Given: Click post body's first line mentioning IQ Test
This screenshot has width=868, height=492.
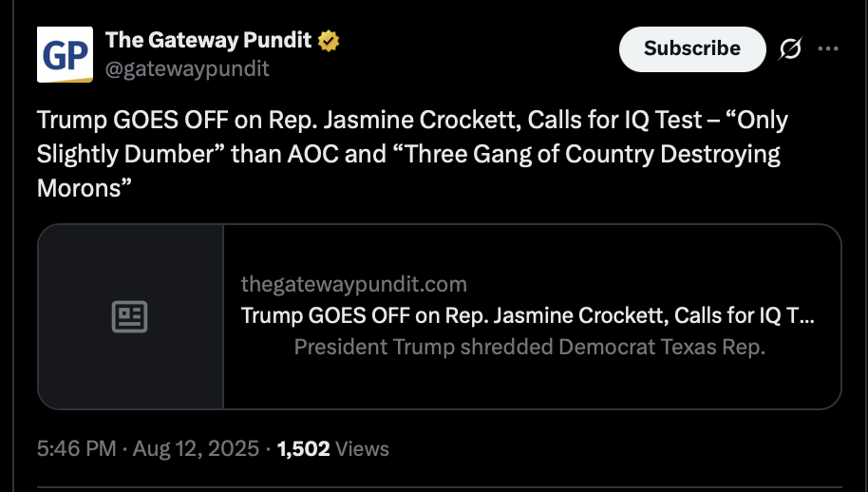Looking at the screenshot, I should point(412,120).
